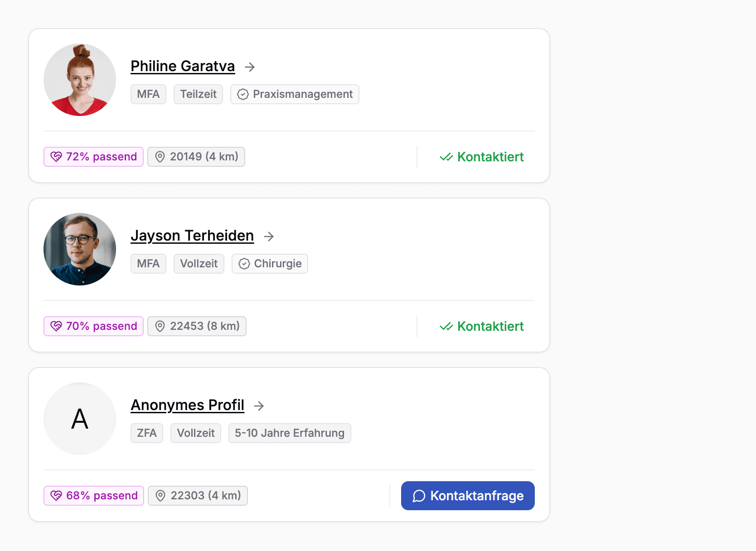The width and height of the screenshot is (756, 551).
Task: Click the arrow beside Jayson Terheiden
Action: coord(269,237)
